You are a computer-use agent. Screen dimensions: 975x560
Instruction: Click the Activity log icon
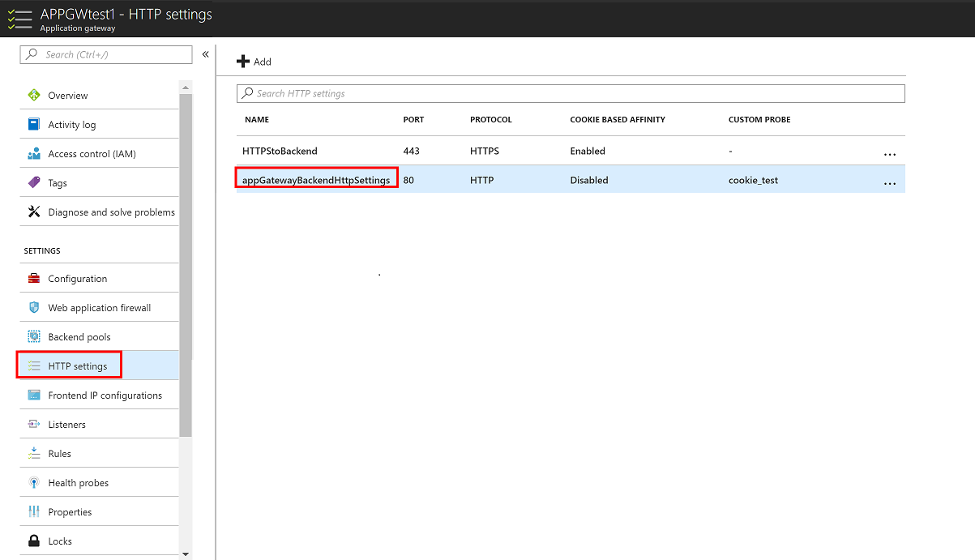[x=34, y=124]
